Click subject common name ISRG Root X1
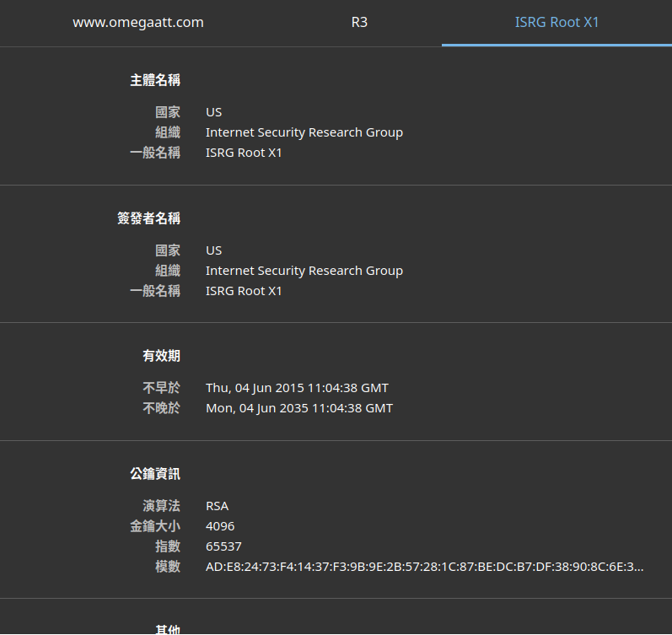 coord(244,153)
